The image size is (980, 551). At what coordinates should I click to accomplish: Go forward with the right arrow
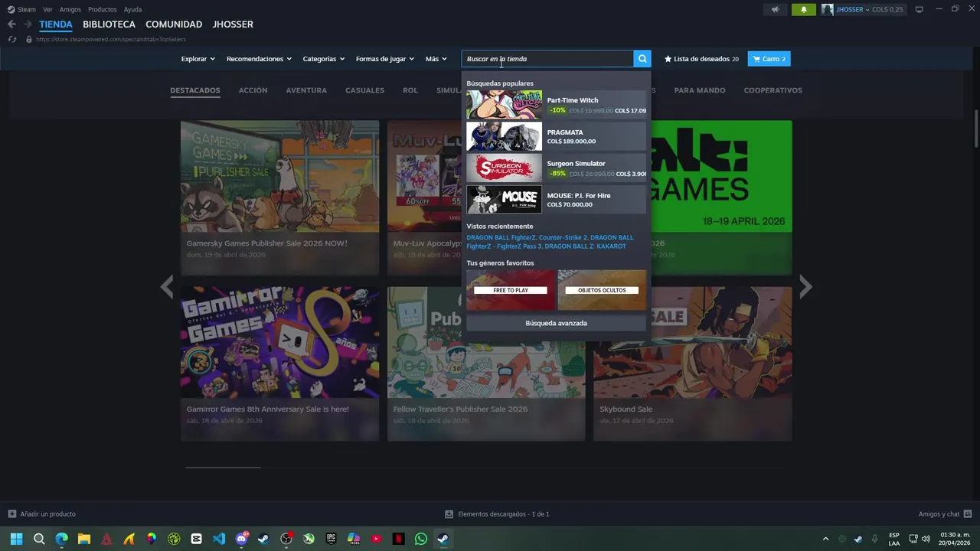(28, 24)
